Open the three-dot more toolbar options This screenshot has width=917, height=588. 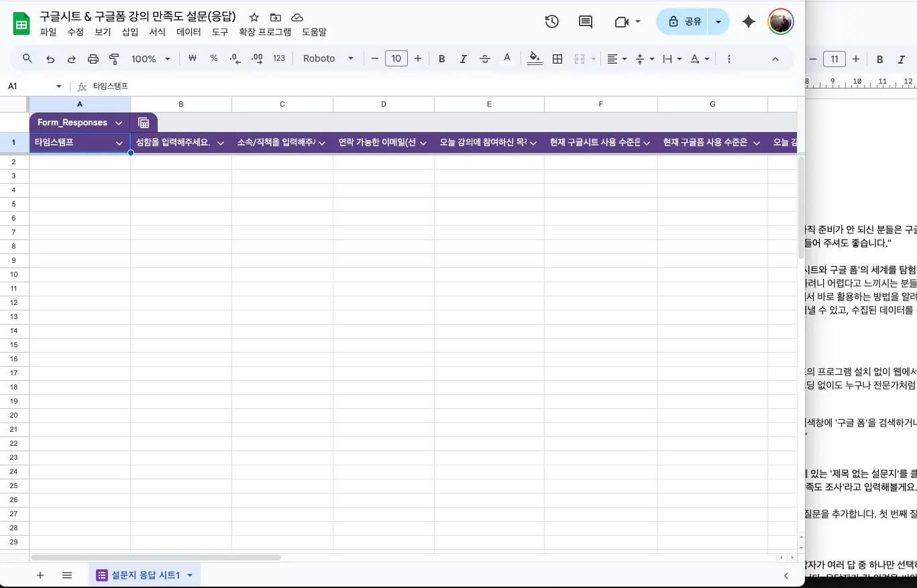(x=729, y=59)
